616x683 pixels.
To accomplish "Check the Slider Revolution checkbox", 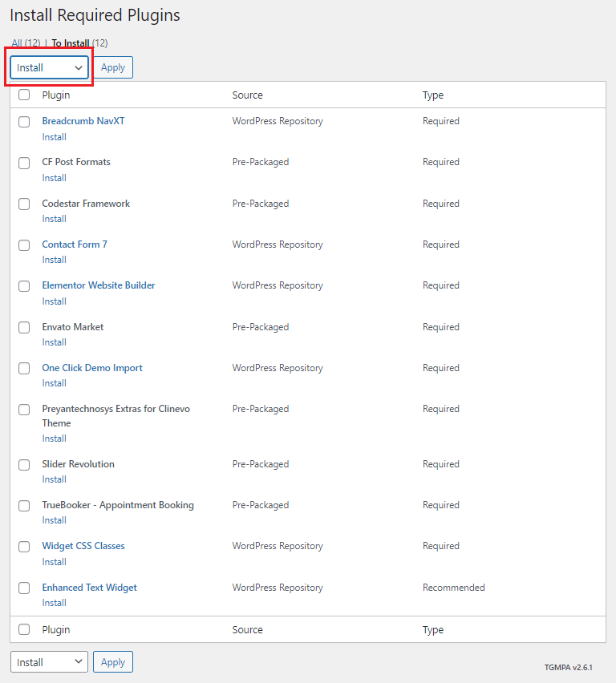I will pos(24,465).
